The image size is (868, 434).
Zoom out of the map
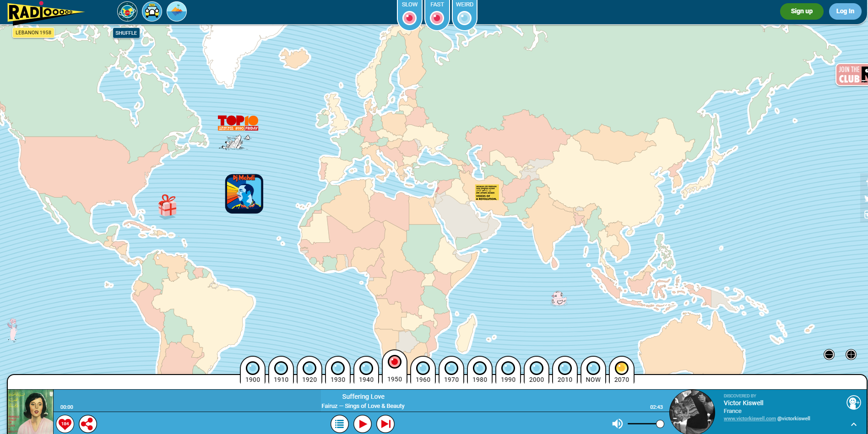(x=829, y=354)
